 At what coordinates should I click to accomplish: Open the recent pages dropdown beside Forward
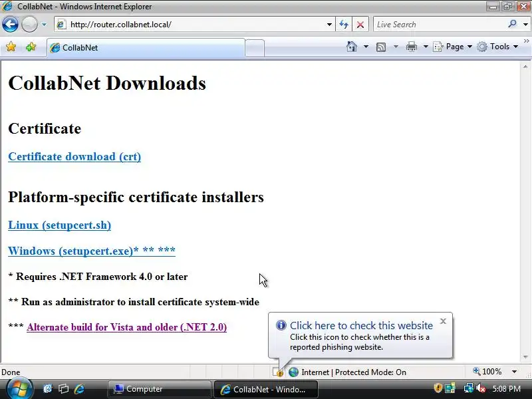click(x=44, y=25)
